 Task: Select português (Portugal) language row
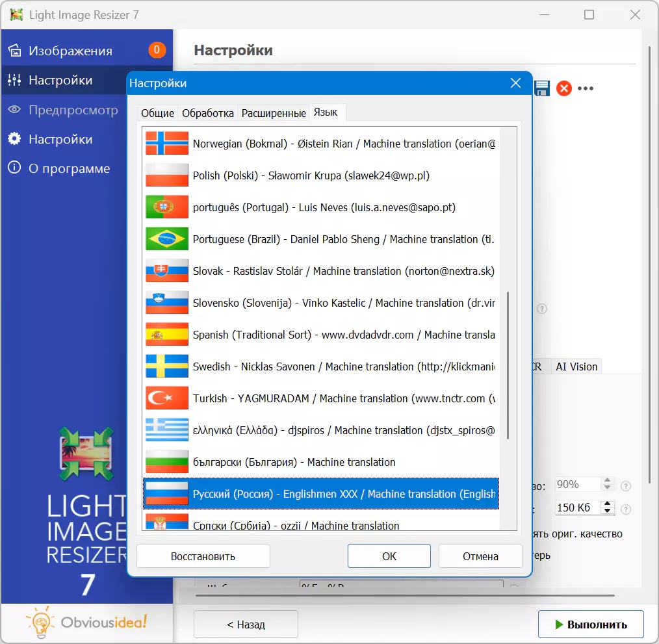tap(321, 207)
